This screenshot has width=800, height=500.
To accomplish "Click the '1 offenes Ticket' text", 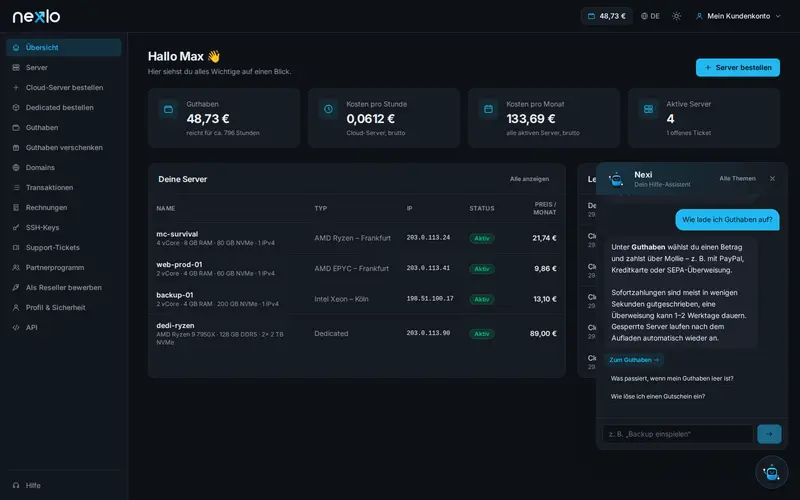I will click(688, 133).
